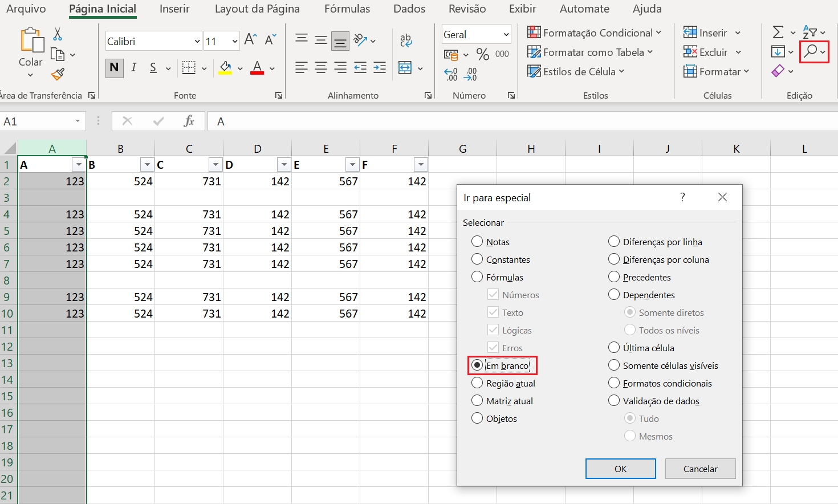Viewport: 838px width, 504px height.
Task: Click the Fill down icon
Action: (778, 52)
